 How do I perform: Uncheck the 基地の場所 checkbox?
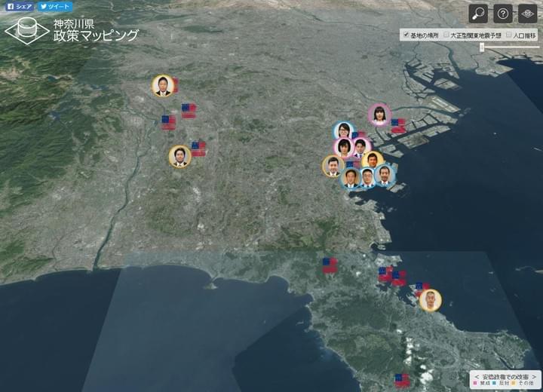point(406,35)
